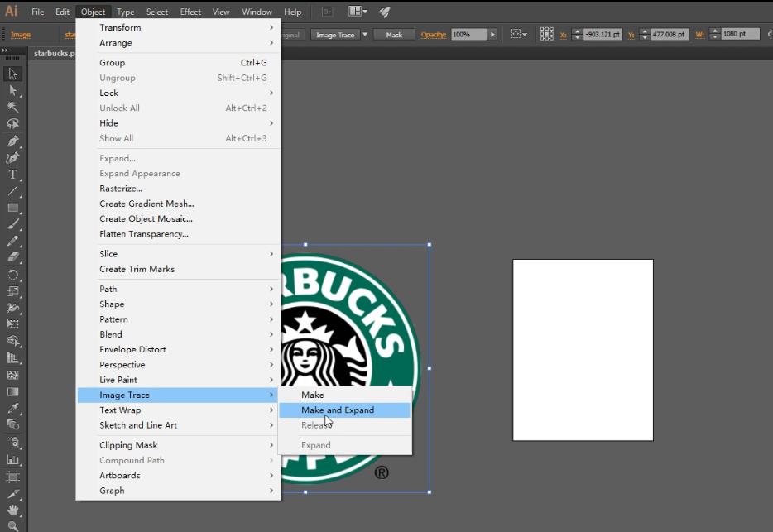Activate the Type tool
Image resolution: width=773 pixels, height=532 pixels.
13,175
